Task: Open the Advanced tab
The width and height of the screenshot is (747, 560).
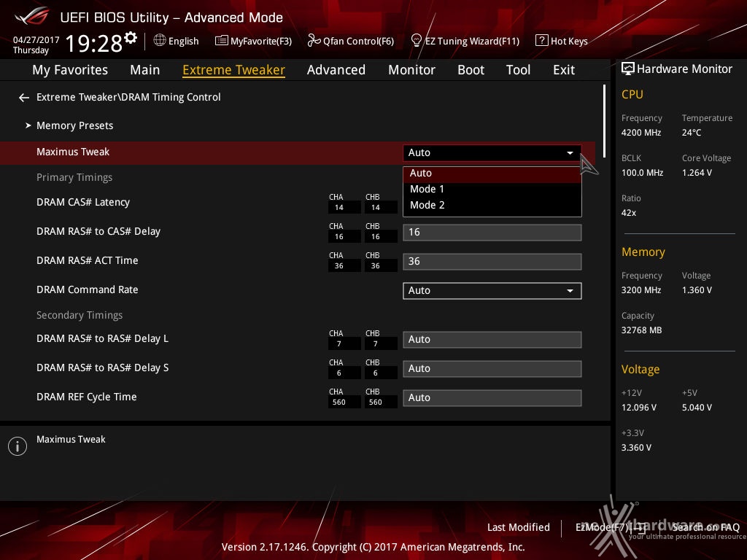Action: click(x=336, y=70)
